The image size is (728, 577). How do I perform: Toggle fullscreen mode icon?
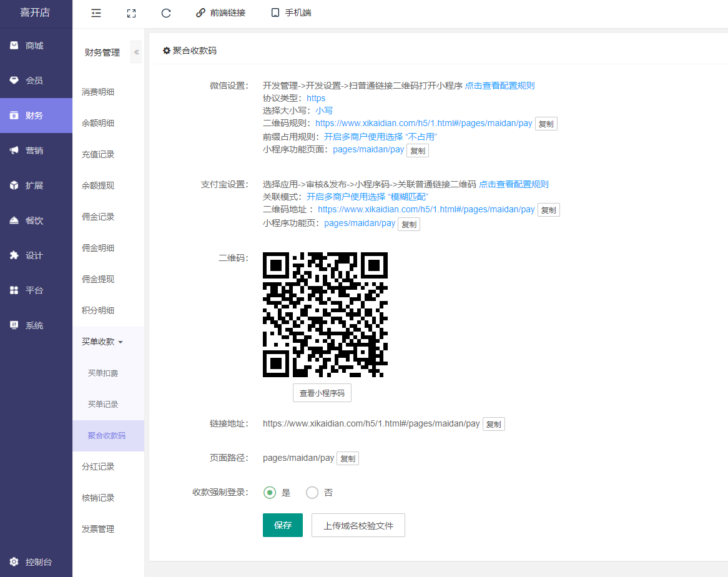(131, 13)
